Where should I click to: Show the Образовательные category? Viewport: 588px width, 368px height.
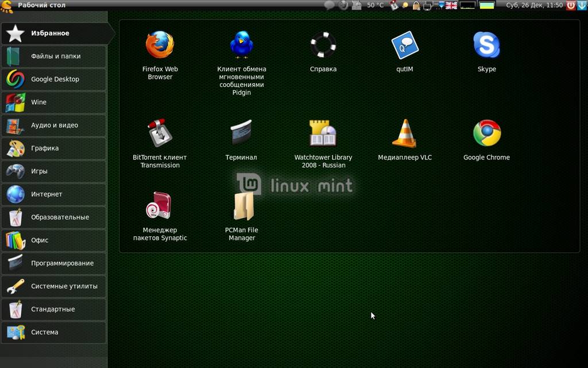pyautogui.click(x=53, y=217)
